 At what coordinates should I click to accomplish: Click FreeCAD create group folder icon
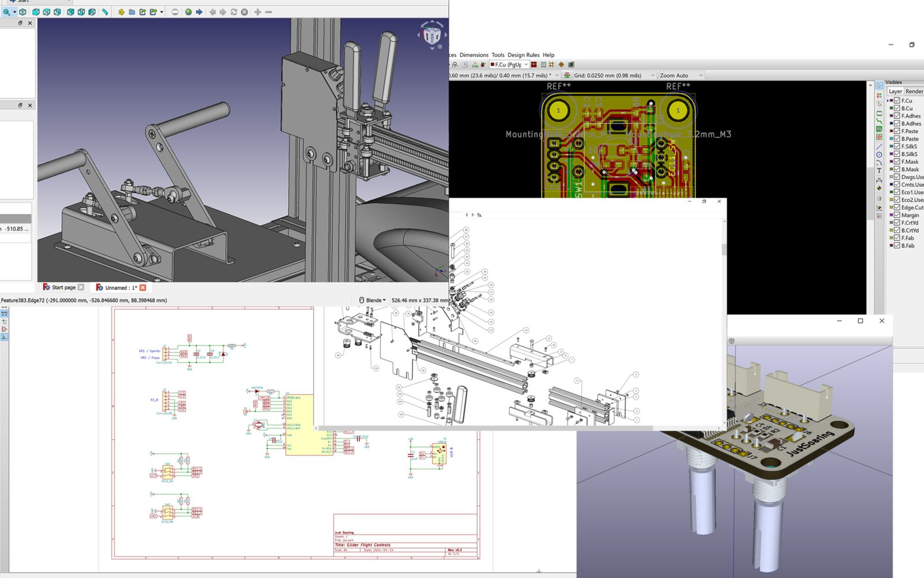tap(132, 12)
